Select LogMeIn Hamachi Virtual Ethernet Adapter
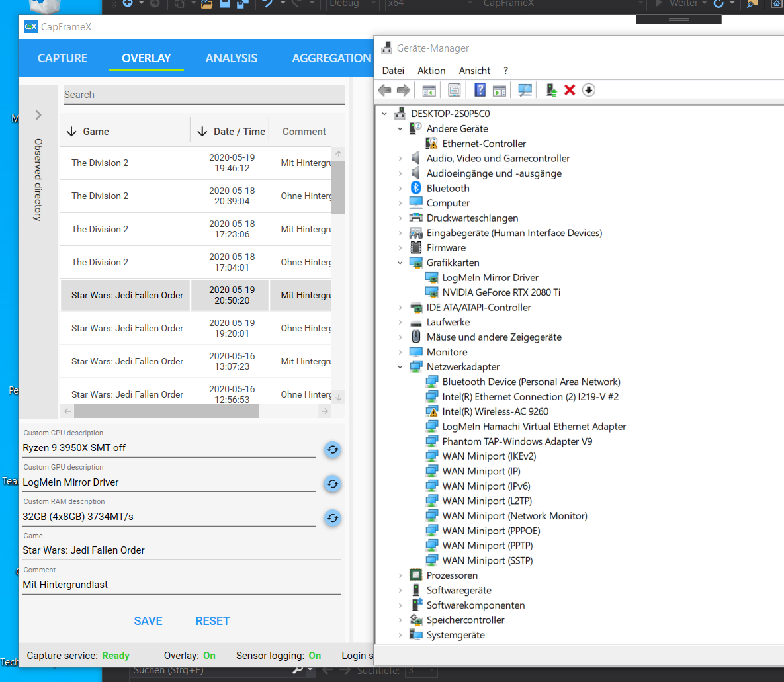This screenshot has height=682, width=784. coord(534,427)
